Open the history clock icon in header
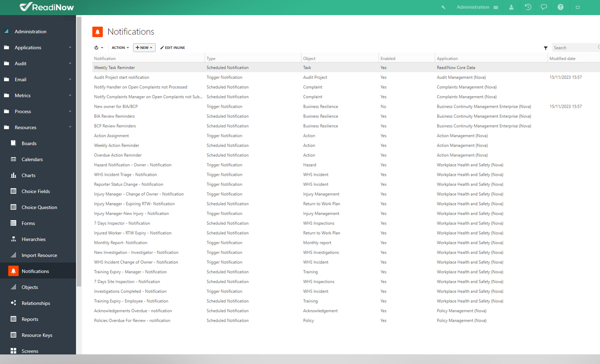 pyautogui.click(x=528, y=7)
